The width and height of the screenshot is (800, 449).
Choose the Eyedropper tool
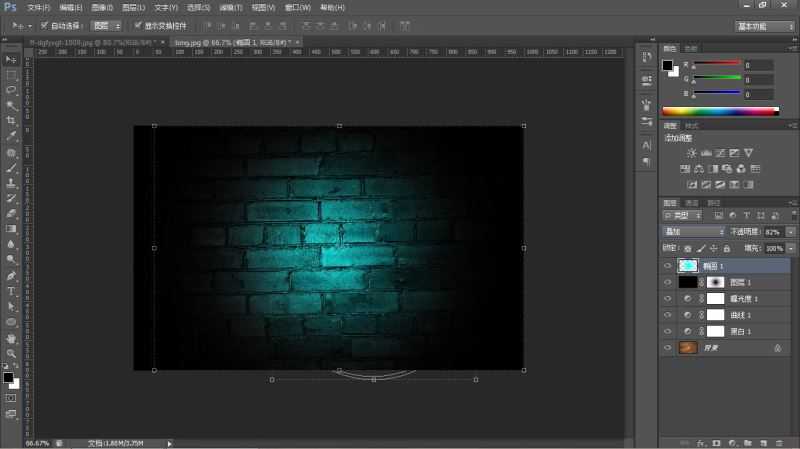11,134
